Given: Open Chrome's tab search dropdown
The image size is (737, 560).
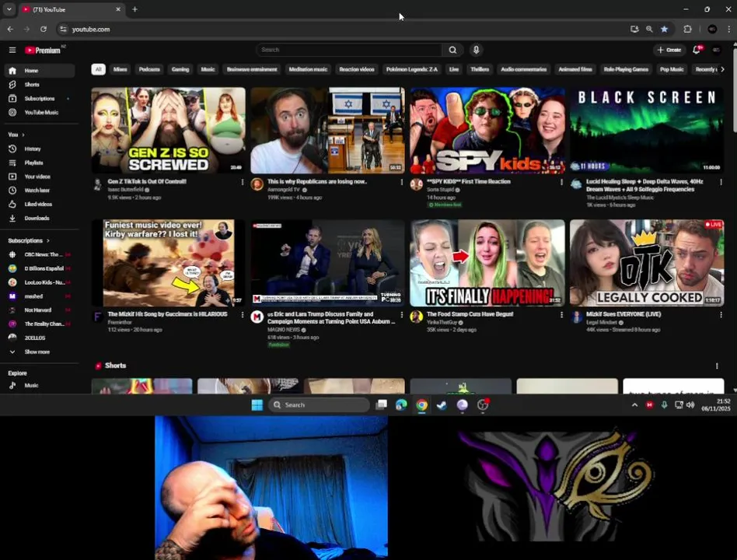Looking at the screenshot, I should [x=9, y=9].
